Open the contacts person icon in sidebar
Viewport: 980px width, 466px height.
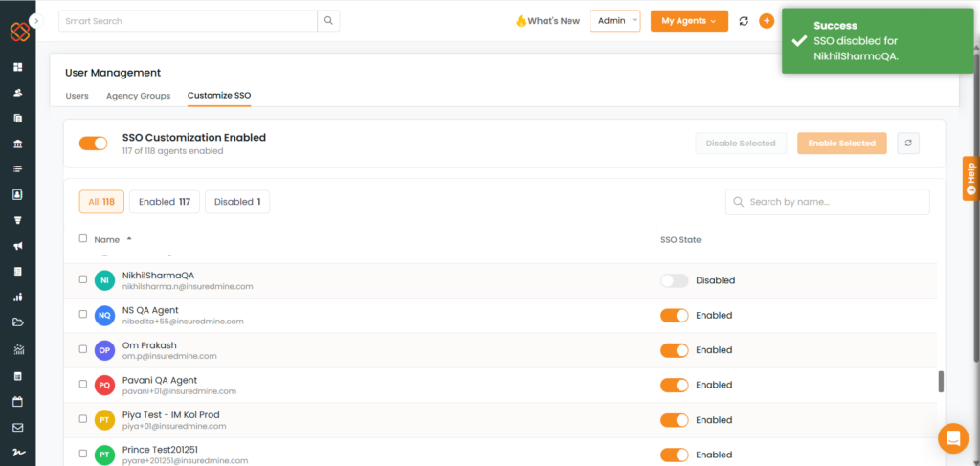pyautogui.click(x=17, y=93)
